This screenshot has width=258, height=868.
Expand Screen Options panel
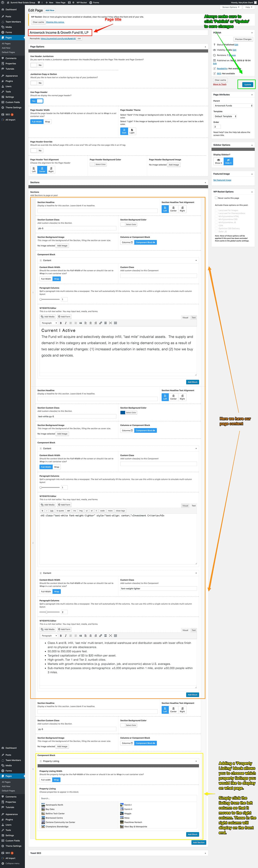[x=231, y=7]
